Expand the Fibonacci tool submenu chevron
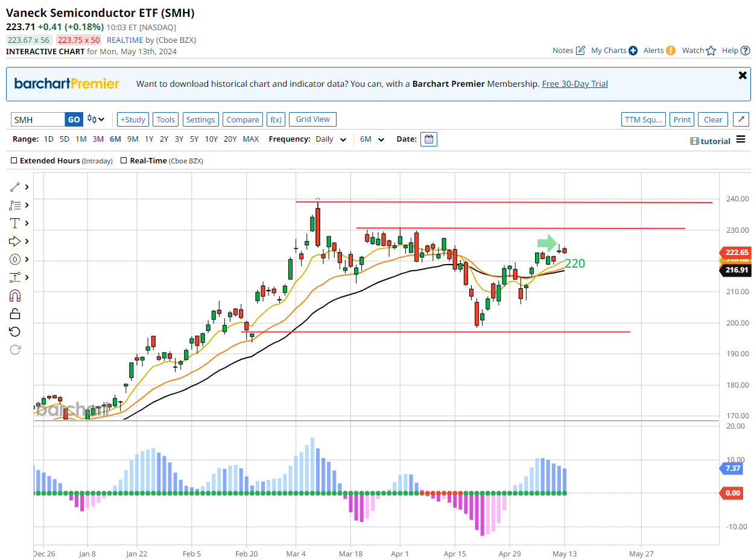Viewport: 754px width, 560px height. [27, 206]
